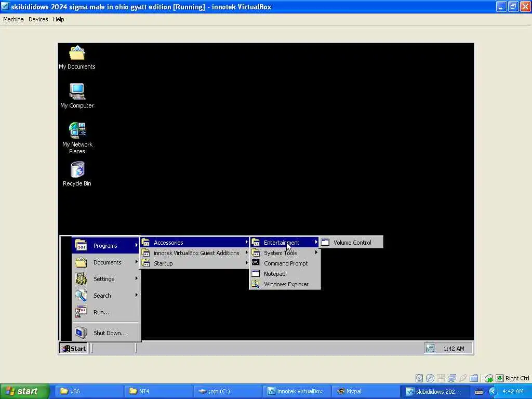The image size is (532, 399).
Task: Click the Windows Explorer magnifier-folder icon
Action: [x=256, y=284]
